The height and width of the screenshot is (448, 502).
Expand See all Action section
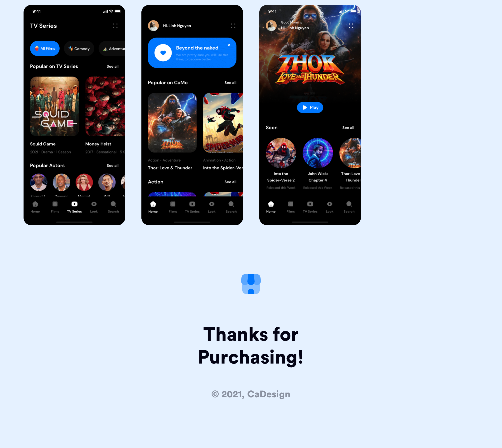coord(230,182)
